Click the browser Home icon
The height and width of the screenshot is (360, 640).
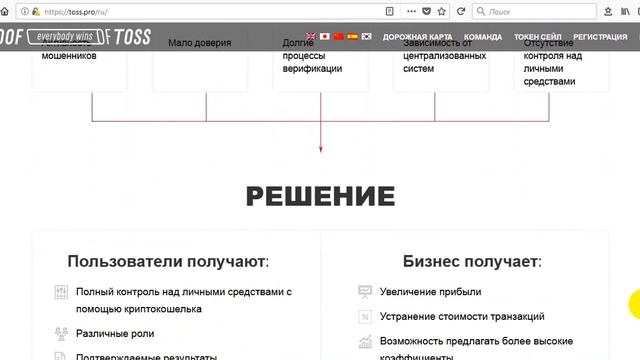coord(4,11)
